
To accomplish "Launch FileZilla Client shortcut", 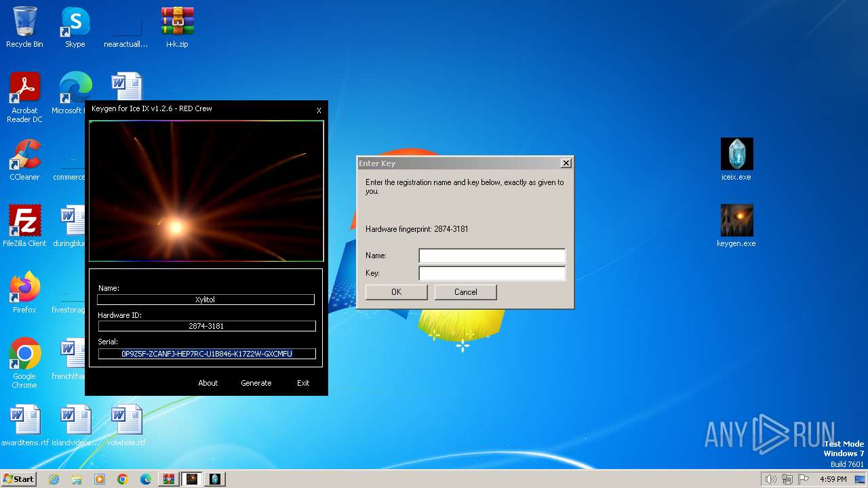I will pos(24,226).
